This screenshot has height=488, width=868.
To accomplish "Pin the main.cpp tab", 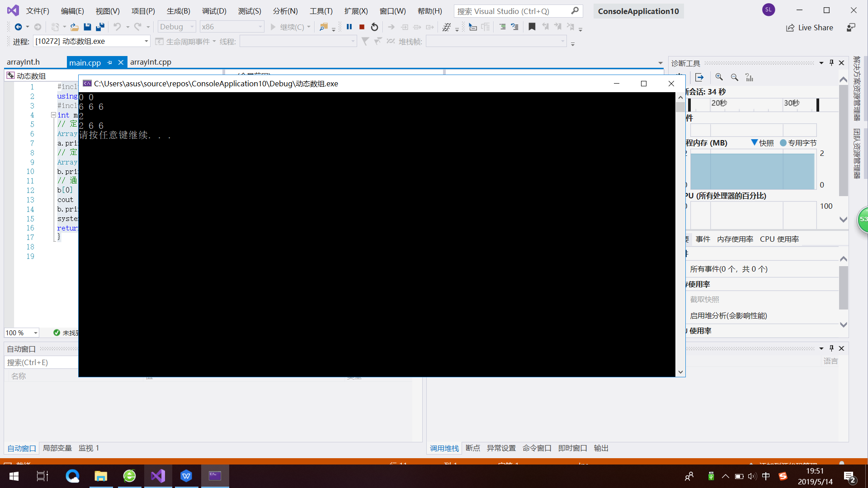I will 109,63.
